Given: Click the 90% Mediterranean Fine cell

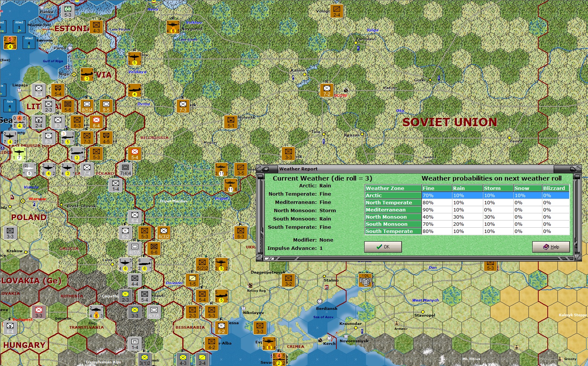Looking at the screenshot, I should [x=437, y=210].
